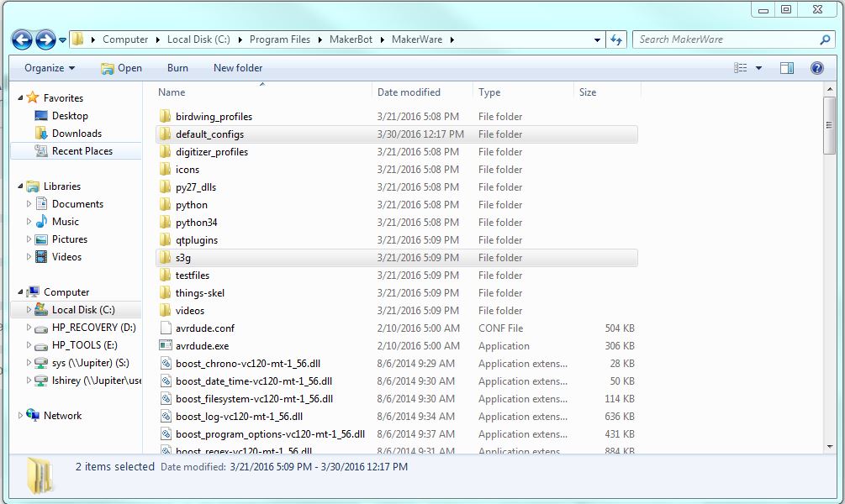Expand the Local Disk (C:) node

(x=29, y=310)
